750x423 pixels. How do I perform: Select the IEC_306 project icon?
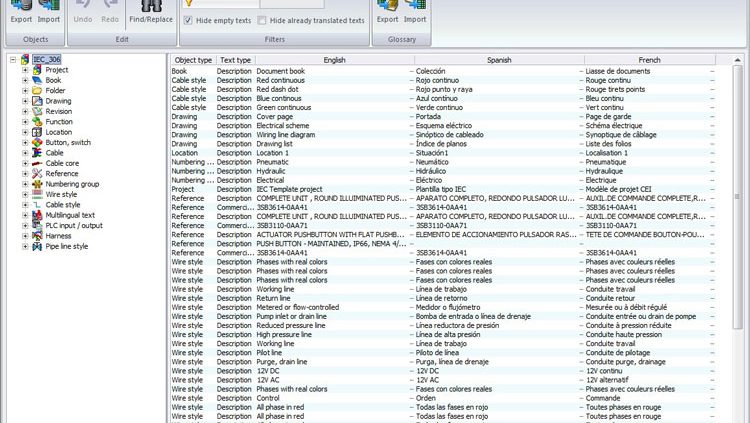25,60
